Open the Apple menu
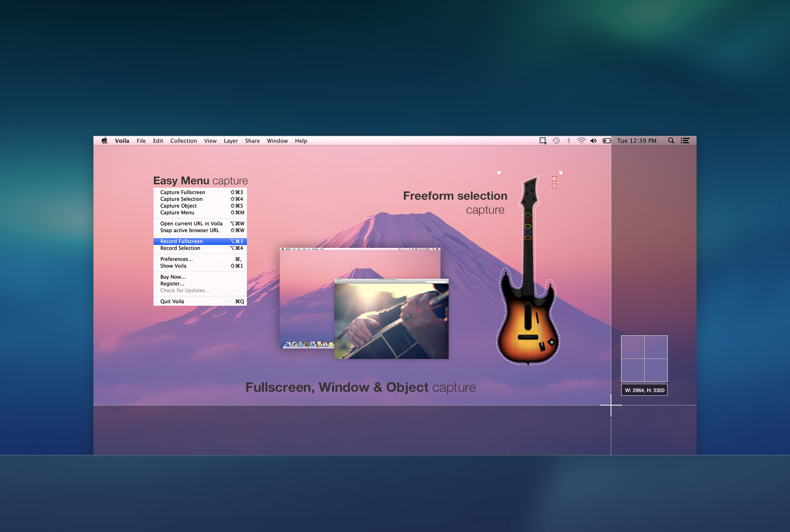This screenshot has height=532, width=790. click(x=104, y=141)
